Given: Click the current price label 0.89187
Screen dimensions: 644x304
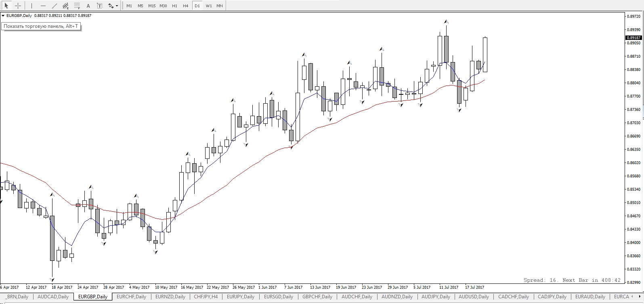Looking at the screenshot, I should click(x=633, y=37).
